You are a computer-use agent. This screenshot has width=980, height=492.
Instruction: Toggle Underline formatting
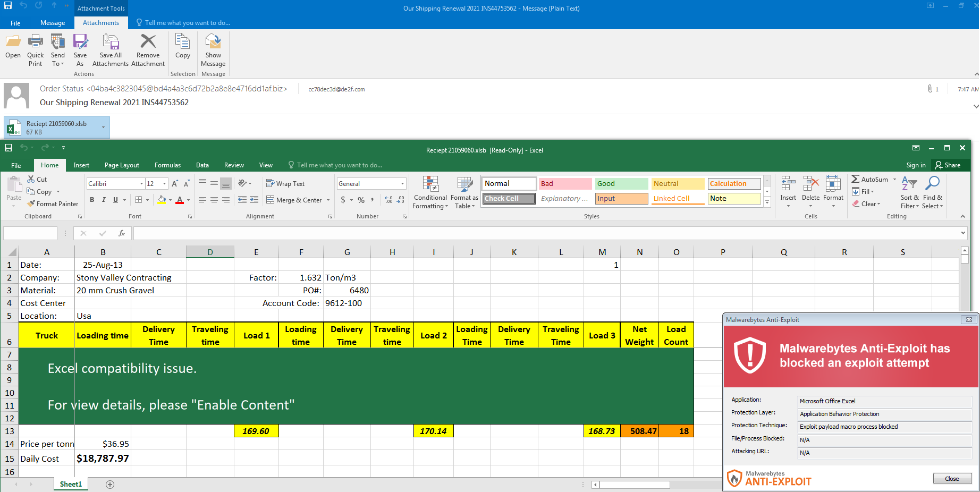coord(115,200)
